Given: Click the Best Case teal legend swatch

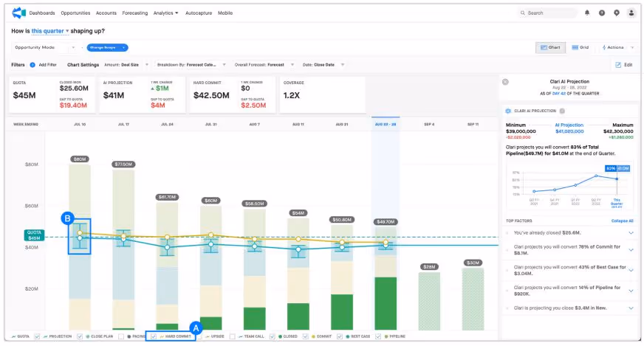Looking at the screenshot, I should tap(347, 336).
